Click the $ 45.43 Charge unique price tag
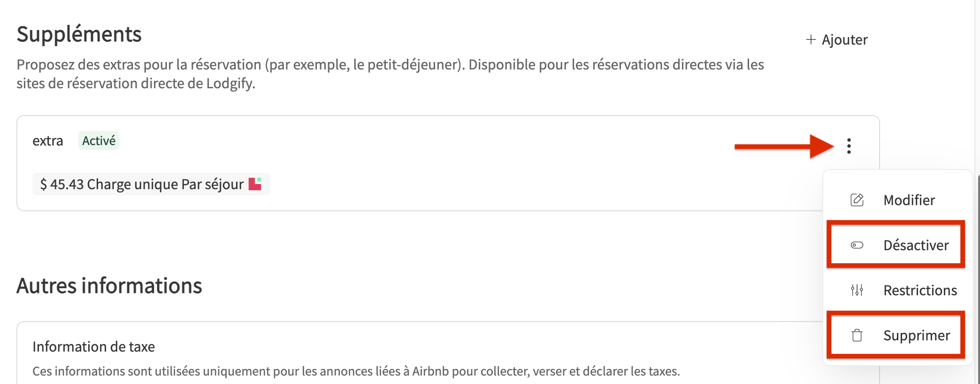The height and width of the screenshot is (384, 980). click(x=151, y=184)
